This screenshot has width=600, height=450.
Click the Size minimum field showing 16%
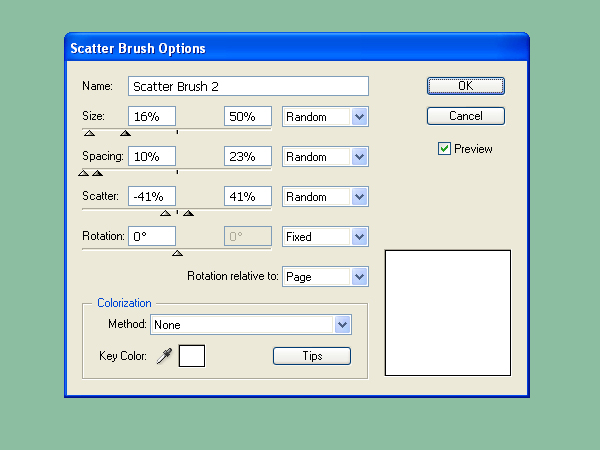coord(152,116)
